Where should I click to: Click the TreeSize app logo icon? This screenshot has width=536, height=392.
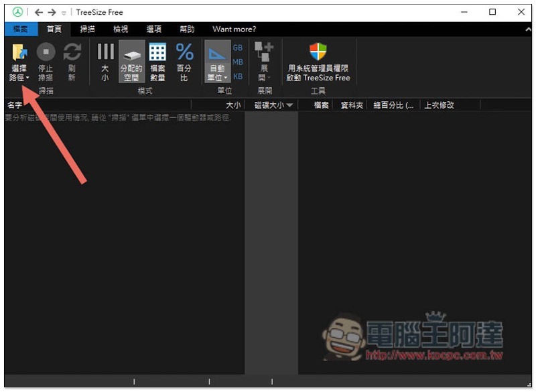click(17, 12)
